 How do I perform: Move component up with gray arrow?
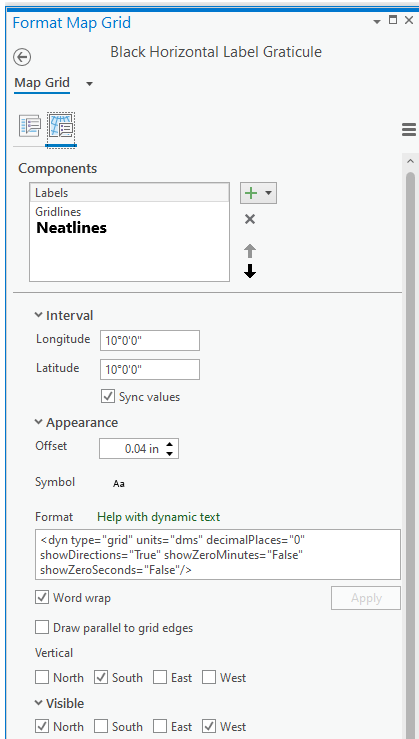(250, 251)
